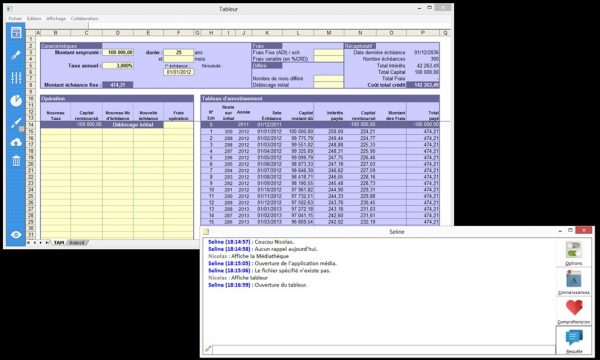Open the Collaboration menu in Tableur
Viewport: 600px width, 360px height.
[85, 18]
